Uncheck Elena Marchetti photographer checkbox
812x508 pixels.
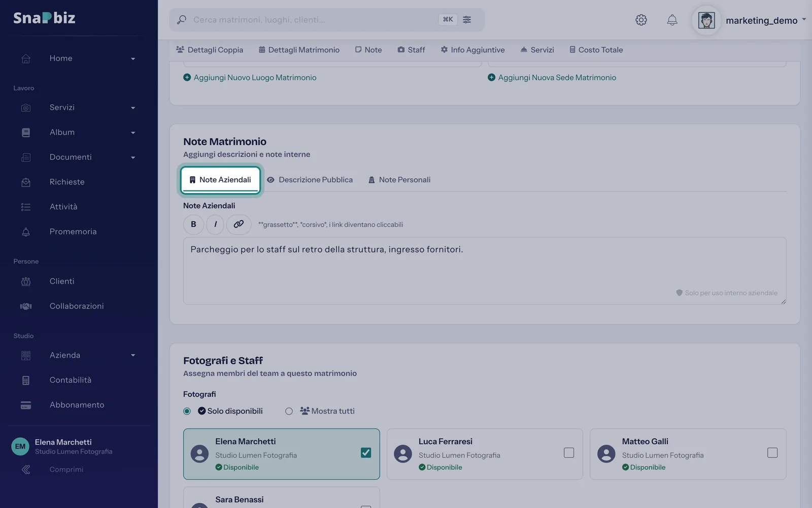[366, 453]
